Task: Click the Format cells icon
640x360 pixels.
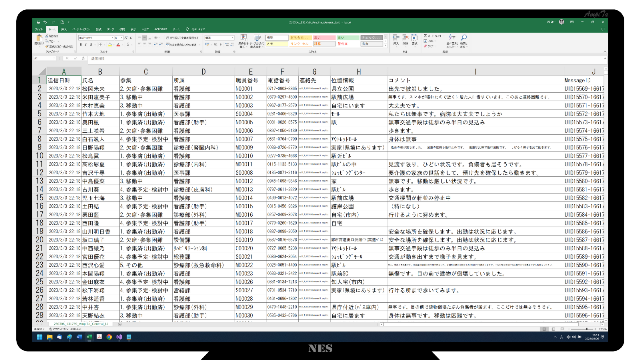Action: tap(414, 39)
